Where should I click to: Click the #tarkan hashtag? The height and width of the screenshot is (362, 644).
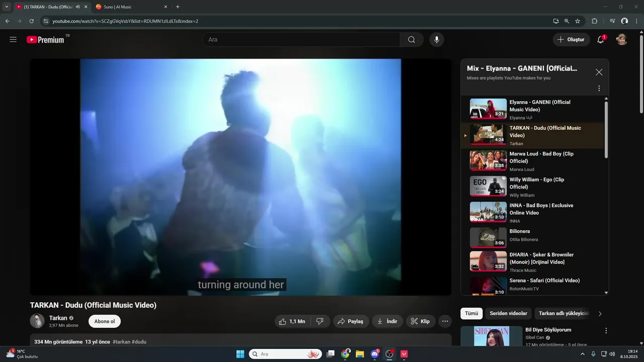(x=121, y=342)
